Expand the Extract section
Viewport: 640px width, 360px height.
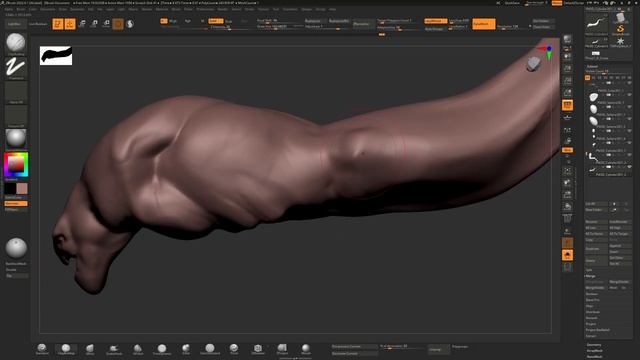point(591,336)
